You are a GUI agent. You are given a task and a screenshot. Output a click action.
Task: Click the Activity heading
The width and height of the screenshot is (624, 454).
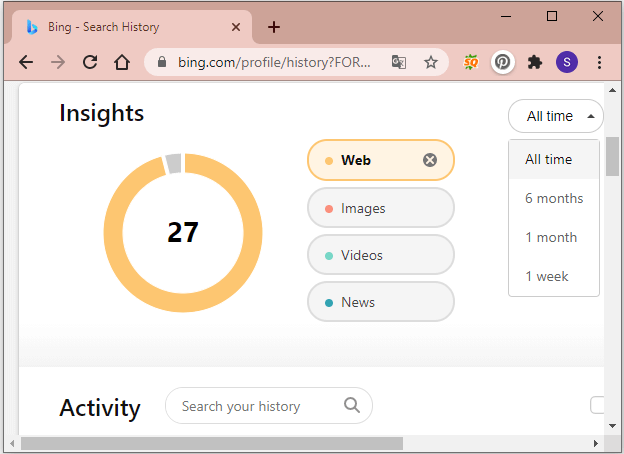point(100,408)
